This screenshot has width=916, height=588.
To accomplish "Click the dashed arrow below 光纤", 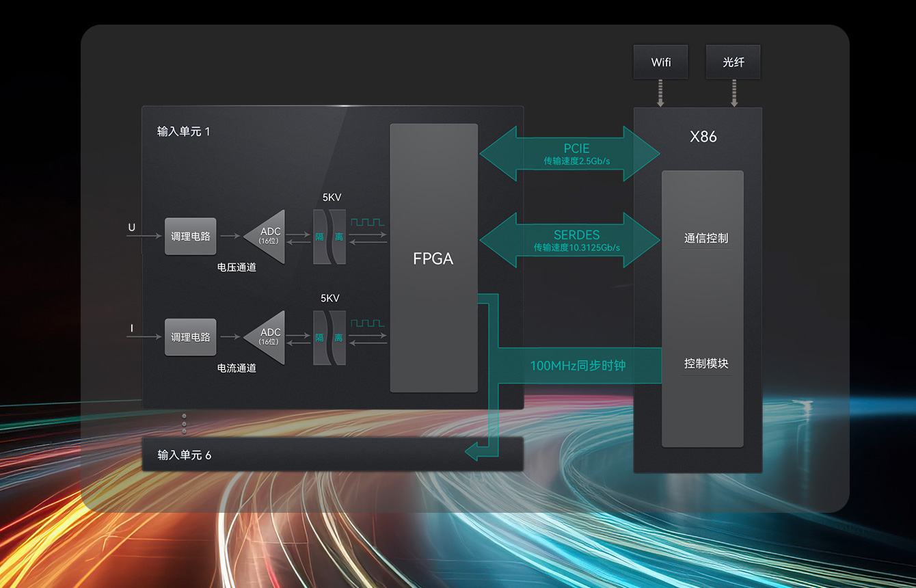I will tap(733, 93).
